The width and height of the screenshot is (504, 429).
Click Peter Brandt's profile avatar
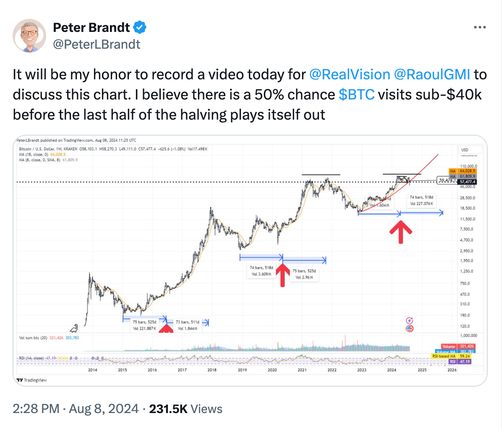[29, 36]
